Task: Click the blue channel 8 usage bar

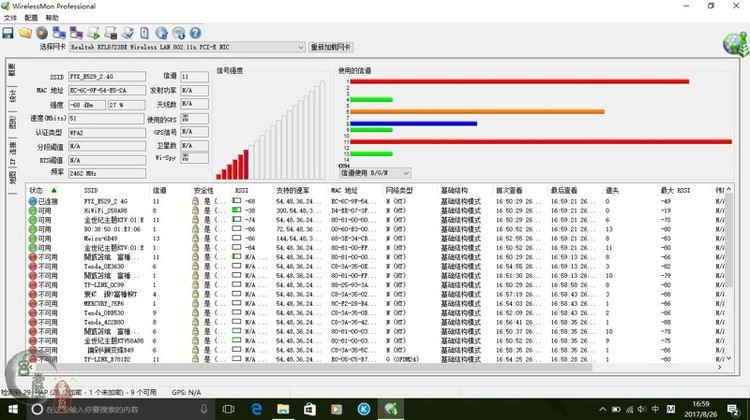Action: point(414,123)
